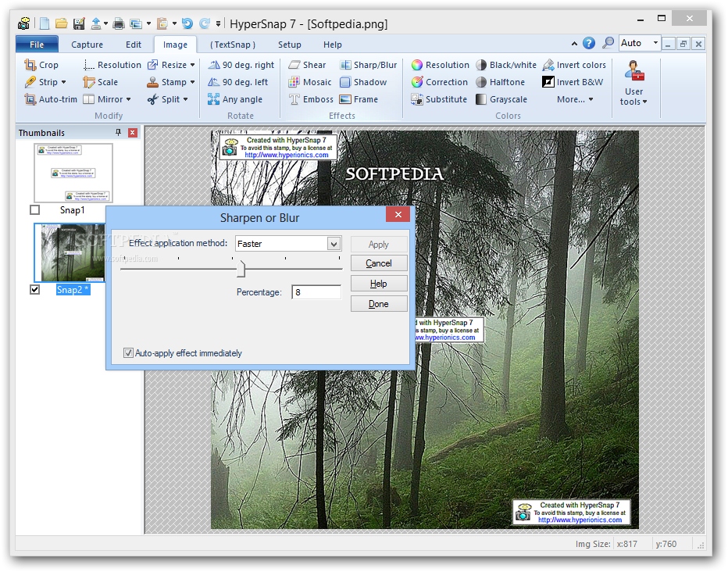The image size is (728, 572).
Task: Close the Thumbnails panel
Action: 133,133
